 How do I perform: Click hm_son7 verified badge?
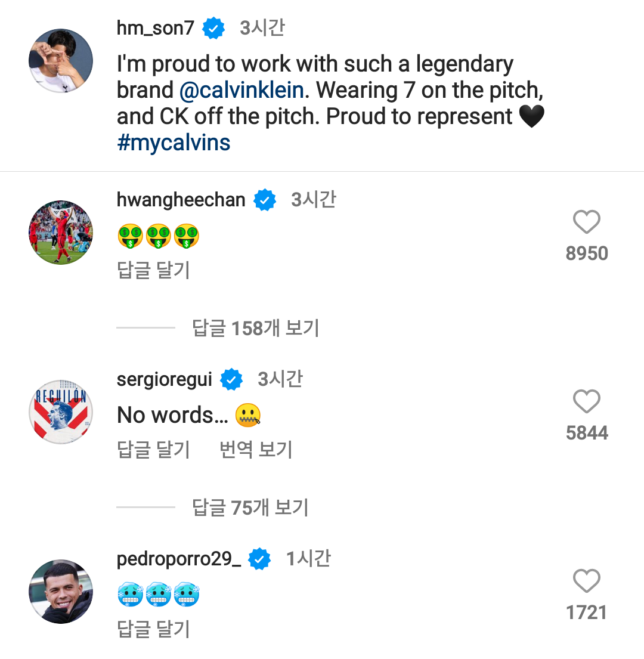pyautogui.click(x=213, y=28)
